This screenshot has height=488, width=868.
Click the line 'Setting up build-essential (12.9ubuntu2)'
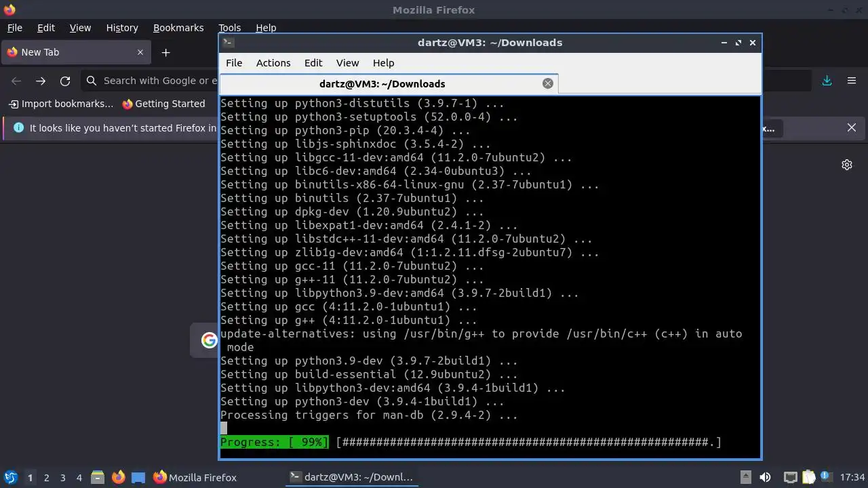(369, 374)
